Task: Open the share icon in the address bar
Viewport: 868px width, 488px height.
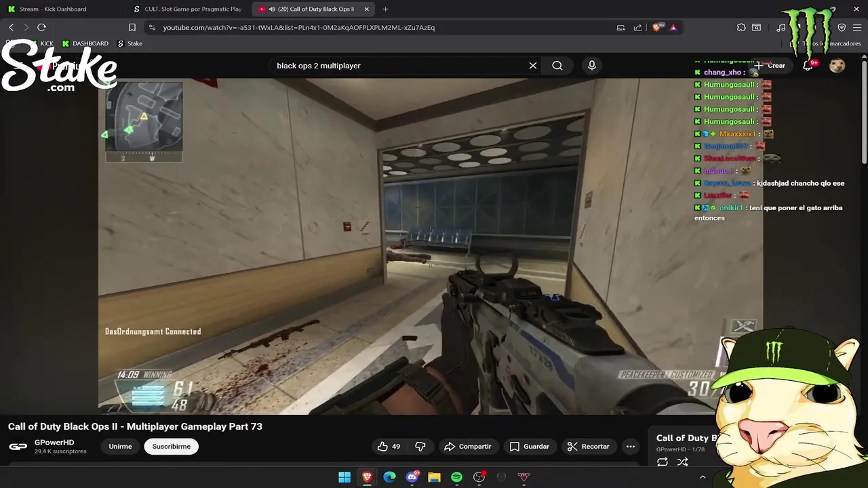Action: (637, 27)
